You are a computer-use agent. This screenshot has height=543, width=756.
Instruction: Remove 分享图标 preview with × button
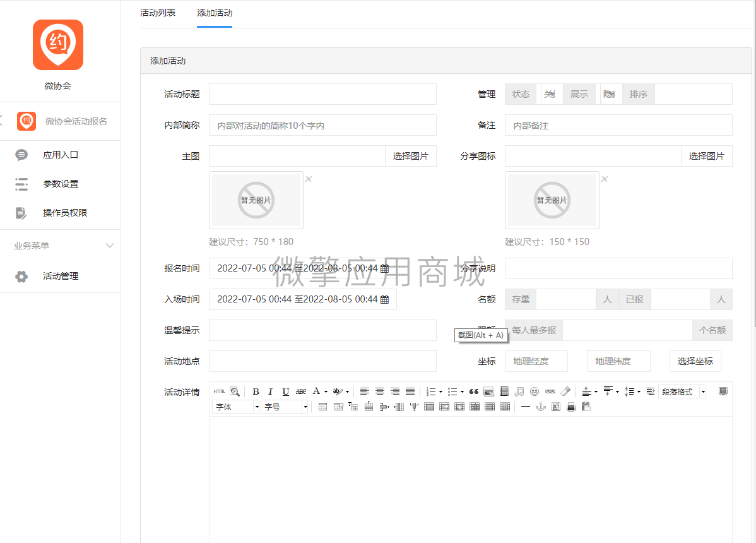tap(605, 179)
